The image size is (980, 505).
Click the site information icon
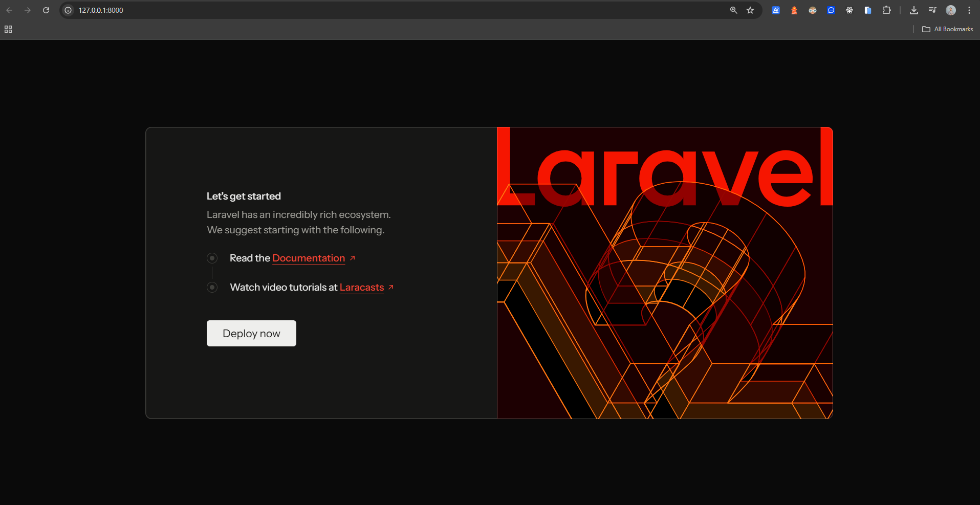coord(68,10)
